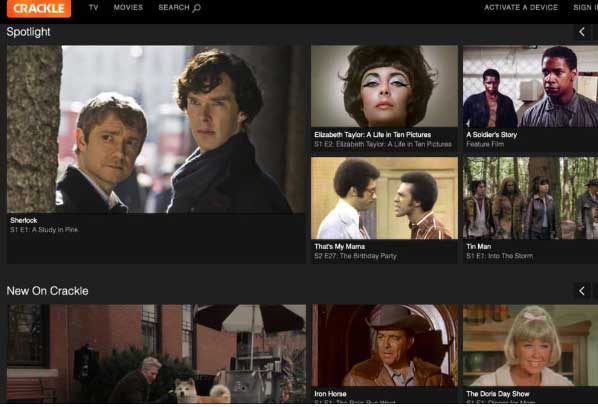598x407 pixels.
Task: Open the Movies menu
Action: pos(128,8)
